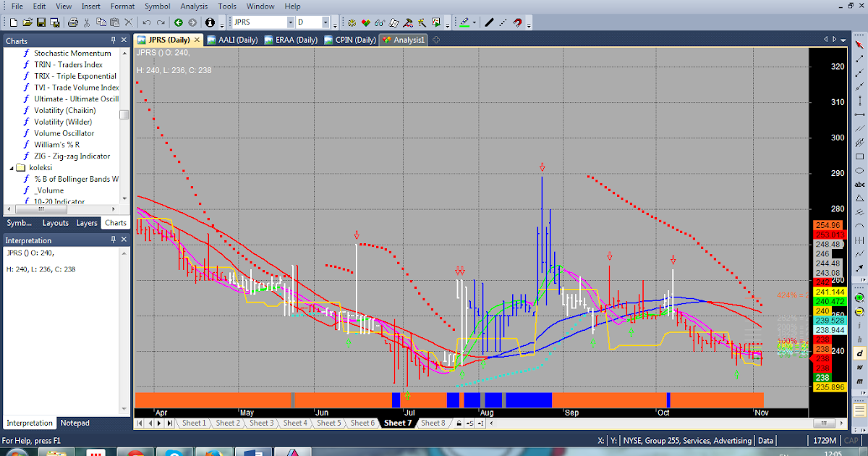This screenshot has width=868, height=456.
Task: Click the Delete X icon in toolbar
Action: [129, 22]
